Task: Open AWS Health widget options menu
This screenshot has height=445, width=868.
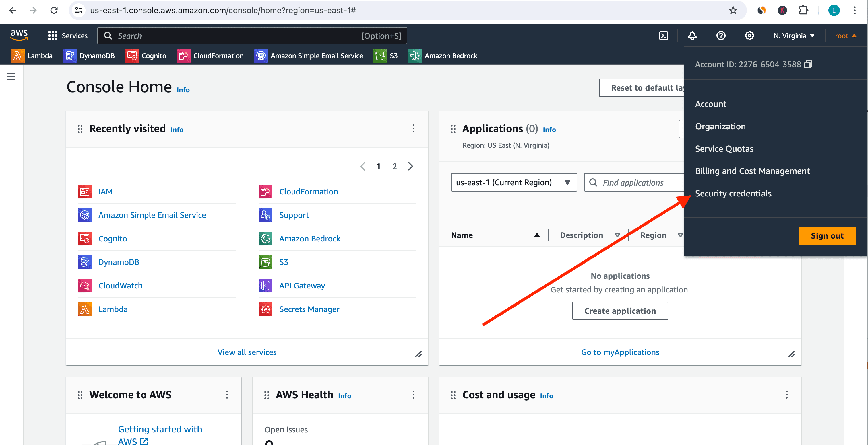Action: (413, 395)
